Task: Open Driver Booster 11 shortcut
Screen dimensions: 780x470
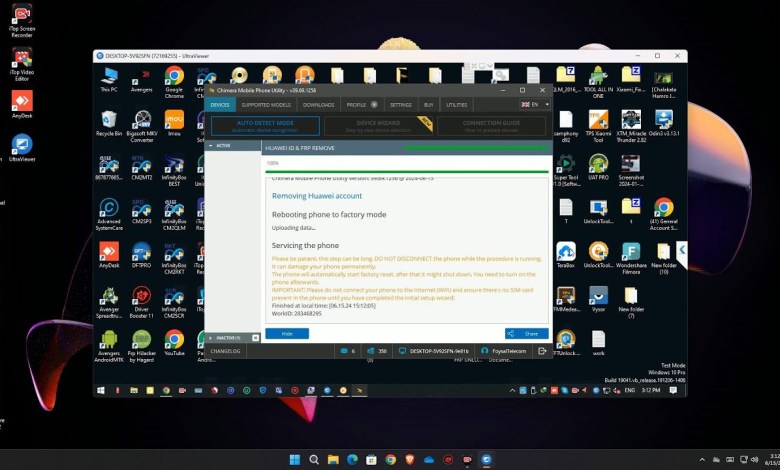Action: (141, 302)
